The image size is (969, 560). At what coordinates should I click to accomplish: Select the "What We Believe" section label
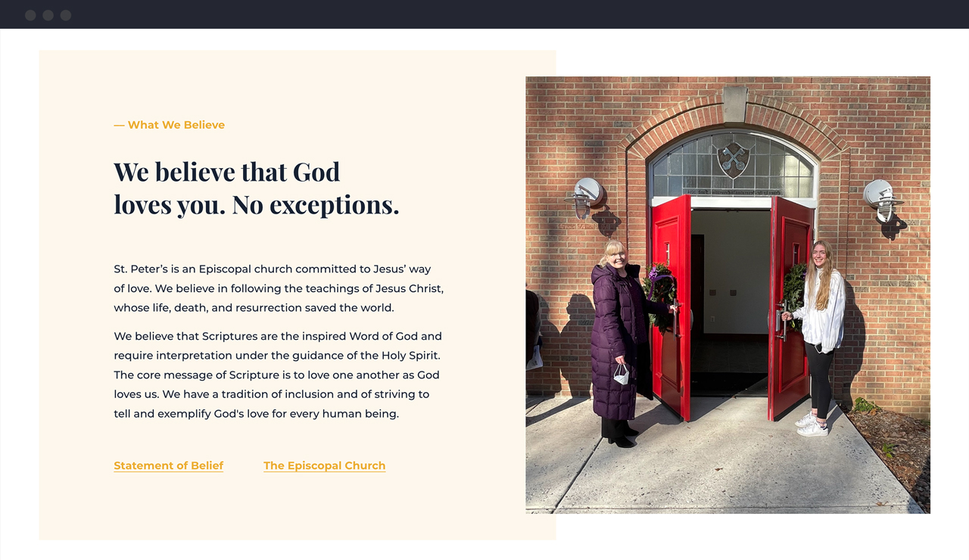tap(170, 125)
